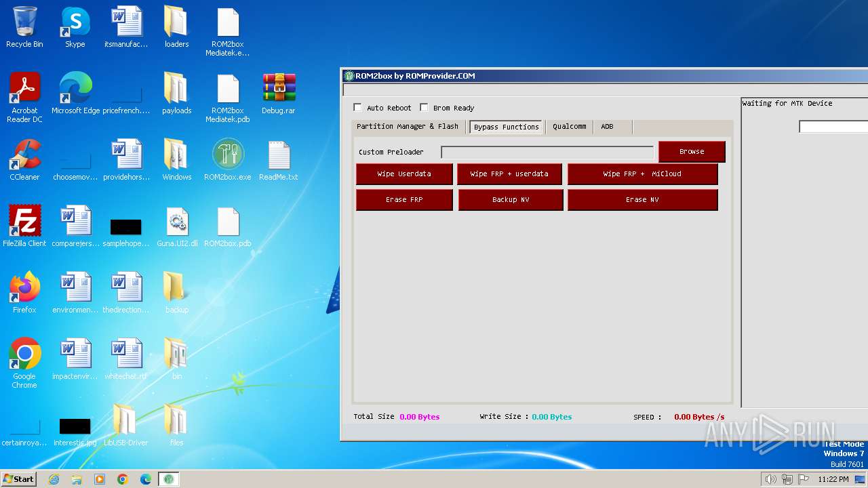868x488 pixels.
Task: Click the Erase FRP button
Action: pyautogui.click(x=404, y=199)
